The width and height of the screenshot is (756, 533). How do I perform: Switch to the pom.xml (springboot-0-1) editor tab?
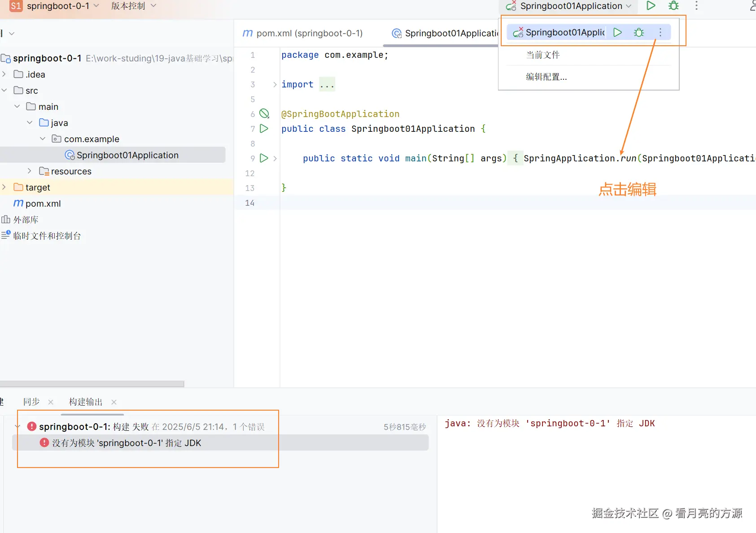pos(302,33)
